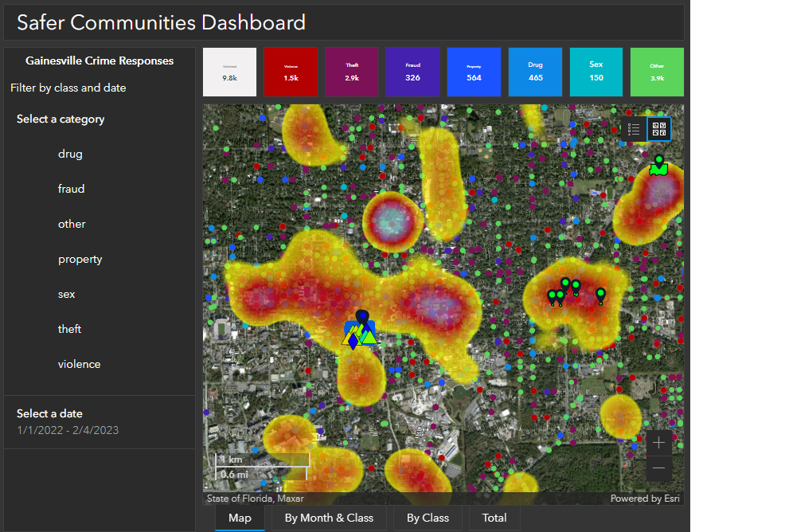Viewport: 785px width, 532px height.
Task: Pick the theft category filter
Action: (x=69, y=329)
